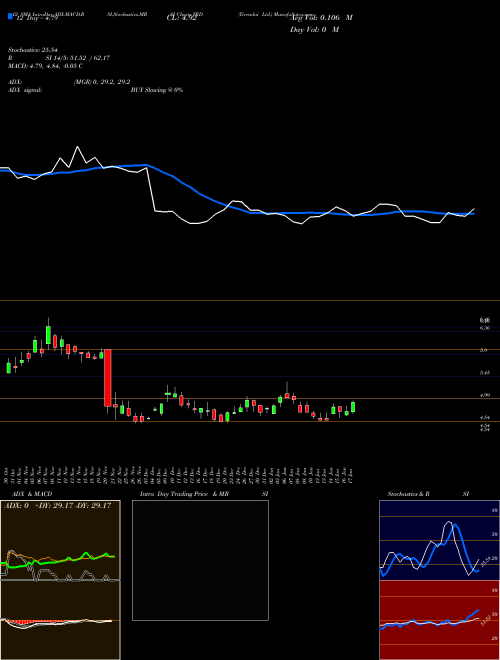Click the 5.45 price axis label
The width and height of the screenshot is (500, 660).
[x=484, y=373]
